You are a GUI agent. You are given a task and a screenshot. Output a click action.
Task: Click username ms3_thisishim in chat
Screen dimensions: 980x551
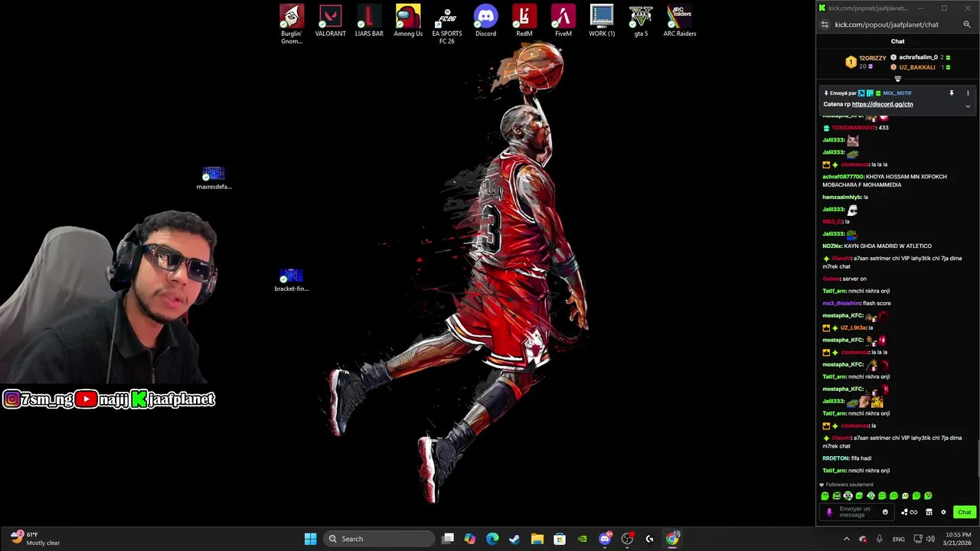click(841, 304)
